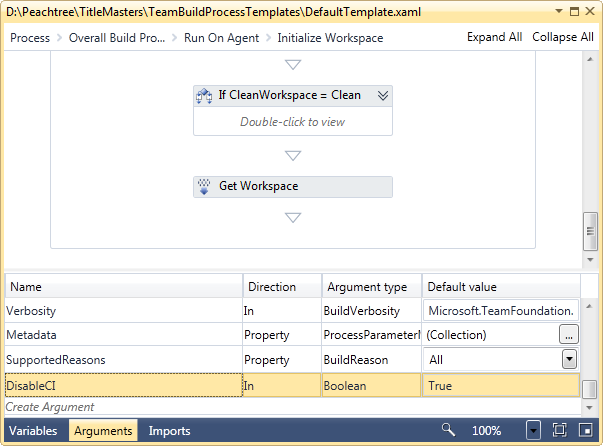Click the fit to screen icon

coord(559,430)
